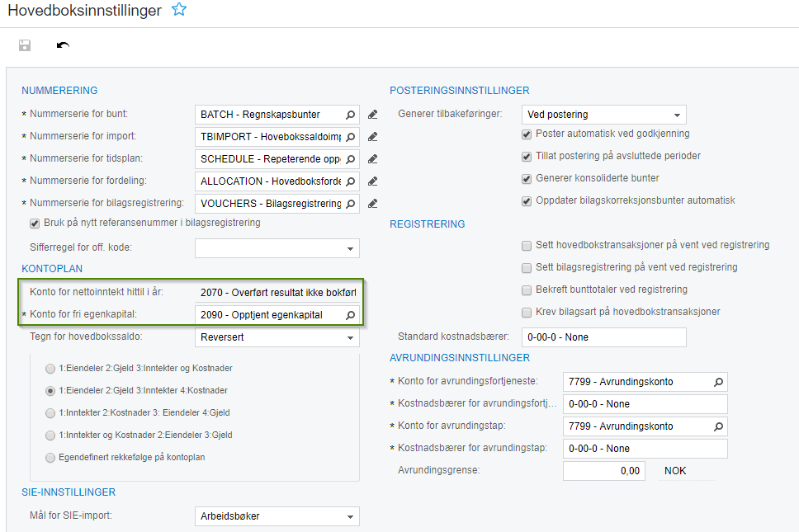Click Kostnadsbærer for avrundingsfortjeneste 0-00-0 field
799x532 pixels.
pyautogui.click(x=645, y=404)
